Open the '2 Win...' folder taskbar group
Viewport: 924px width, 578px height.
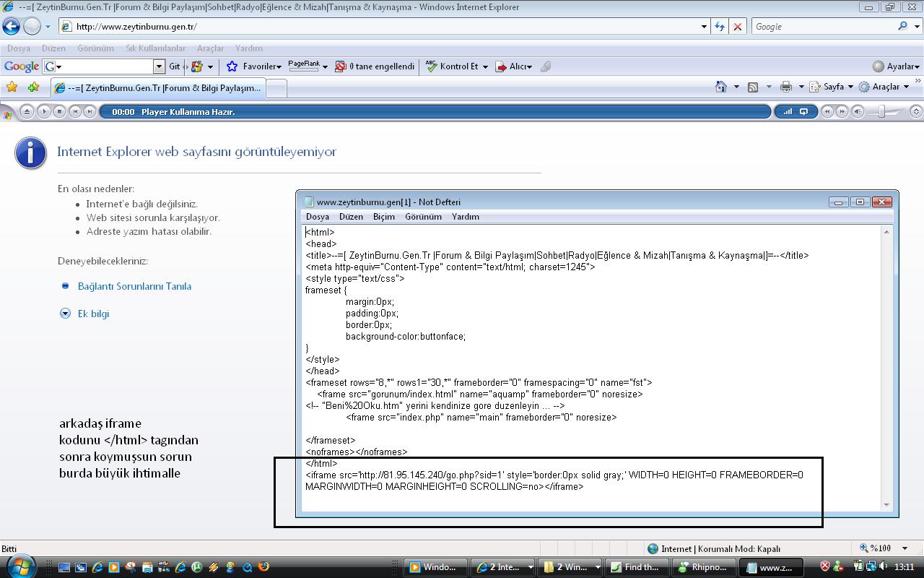coord(568,567)
